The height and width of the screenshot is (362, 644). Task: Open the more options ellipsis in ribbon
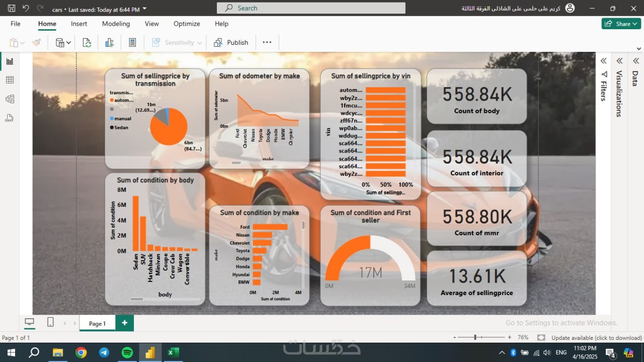tap(267, 42)
